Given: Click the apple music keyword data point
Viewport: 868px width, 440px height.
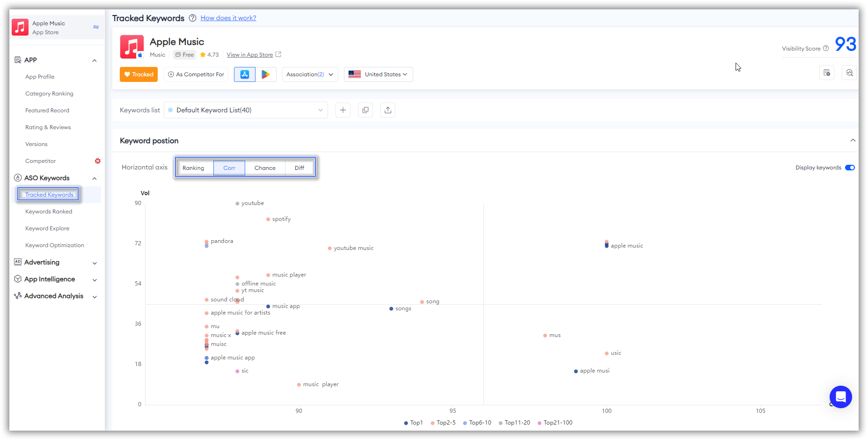Looking at the screenshot, I should [x=606, y=245].
